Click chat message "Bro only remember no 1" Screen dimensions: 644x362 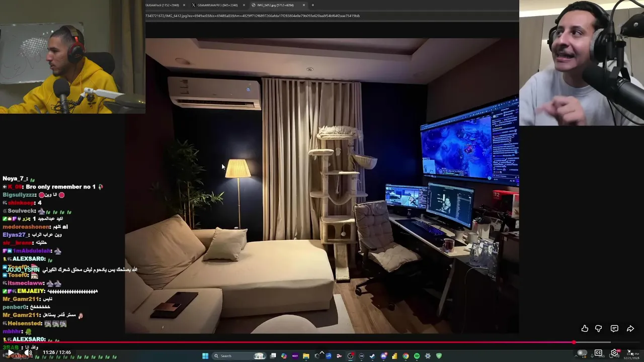point(61,187)
